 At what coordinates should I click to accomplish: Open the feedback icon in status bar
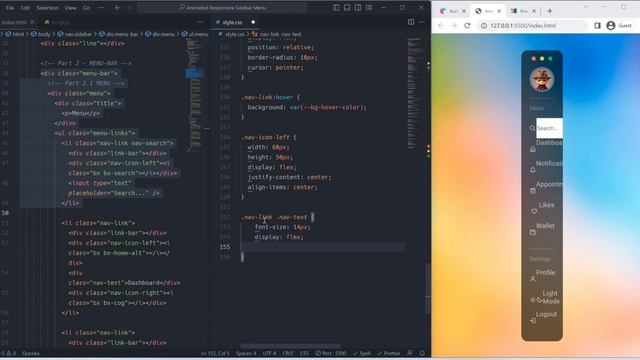tap(410, 353)
